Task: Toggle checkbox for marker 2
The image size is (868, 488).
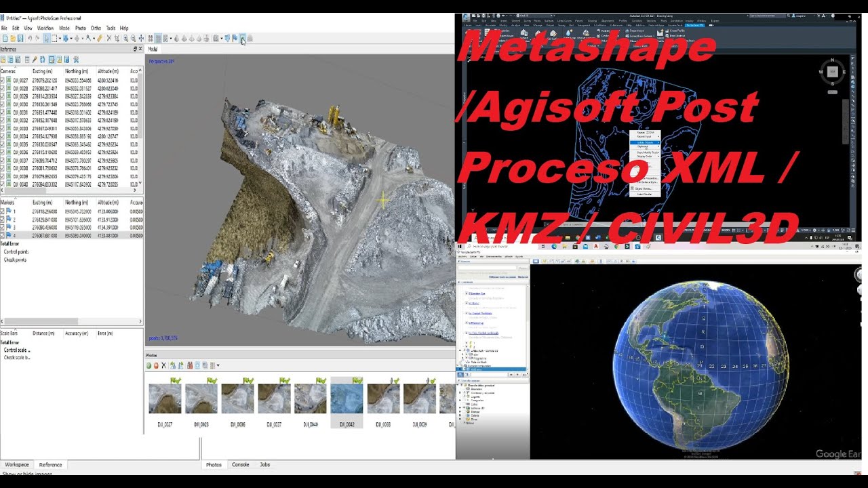Action: (x=3, y=220)
